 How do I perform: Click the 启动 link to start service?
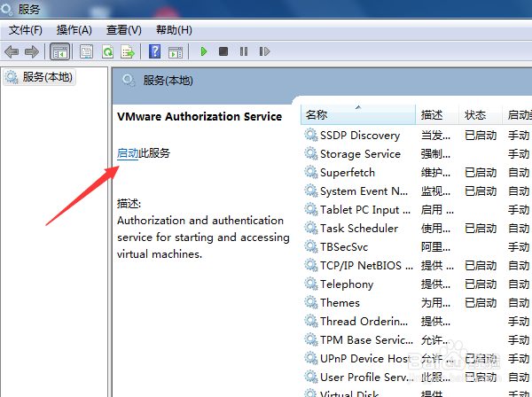(128, 153)
